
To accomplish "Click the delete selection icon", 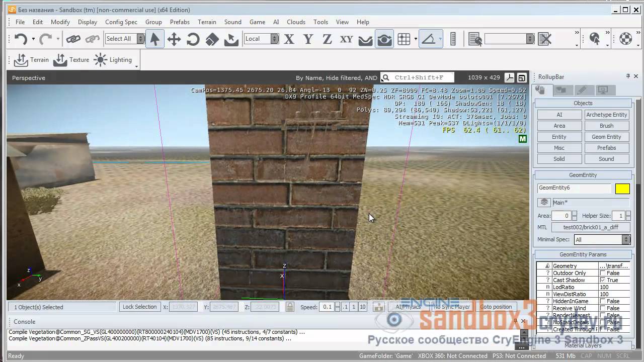I will (544, 39).
